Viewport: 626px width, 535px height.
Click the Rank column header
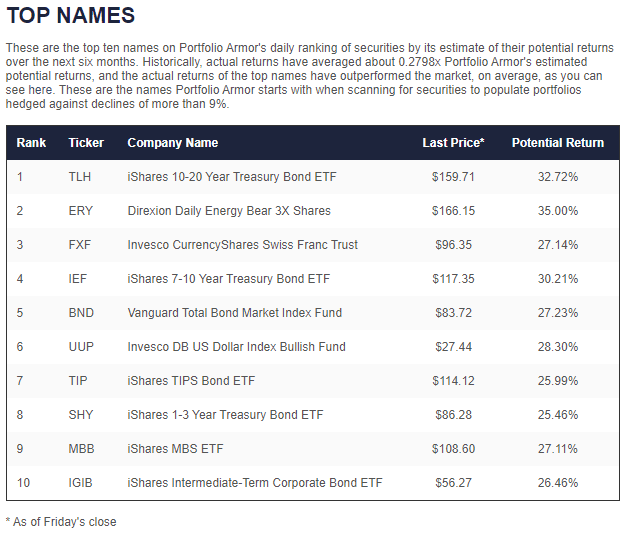(32, 143)
